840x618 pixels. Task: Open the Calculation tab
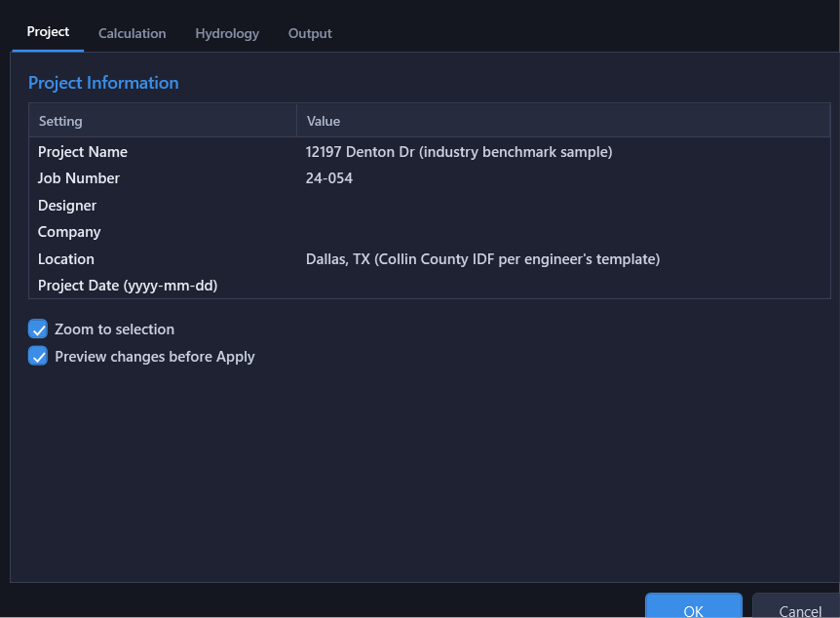tap(132, 33)
